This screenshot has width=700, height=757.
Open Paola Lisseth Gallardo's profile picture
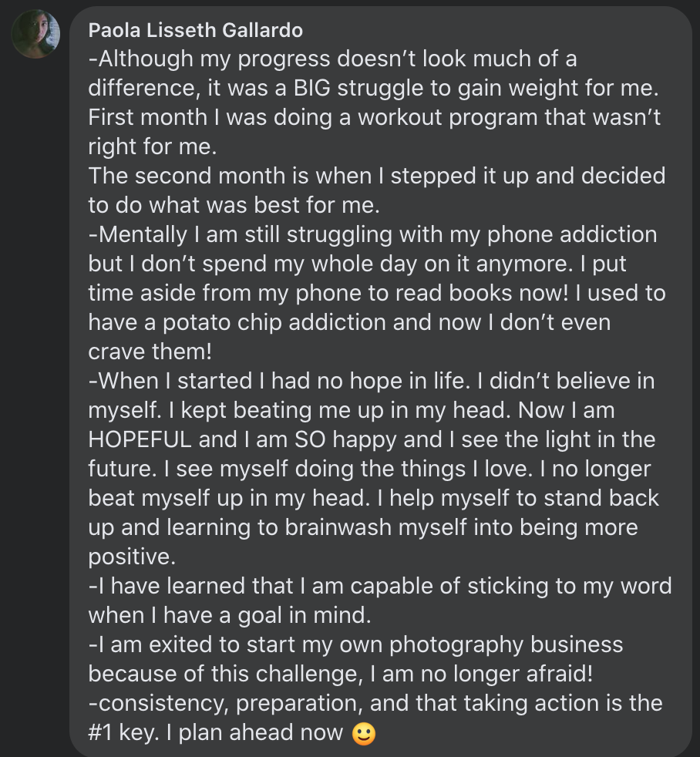click(35, 34)
